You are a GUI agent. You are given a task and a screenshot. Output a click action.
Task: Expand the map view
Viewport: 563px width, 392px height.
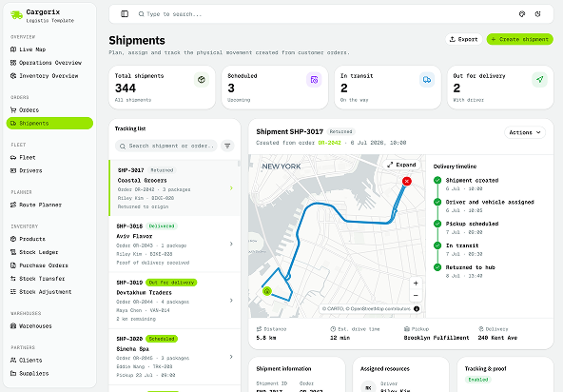click(401, 165)
